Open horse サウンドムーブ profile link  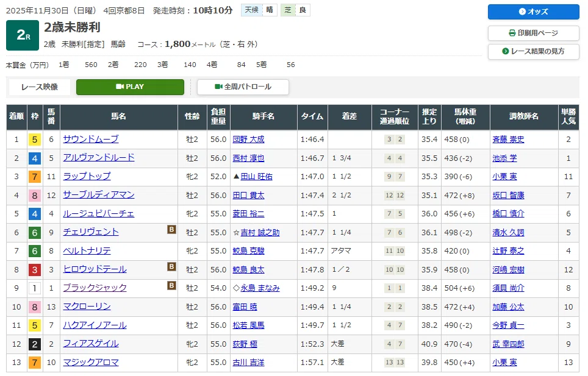click(91, 139)
